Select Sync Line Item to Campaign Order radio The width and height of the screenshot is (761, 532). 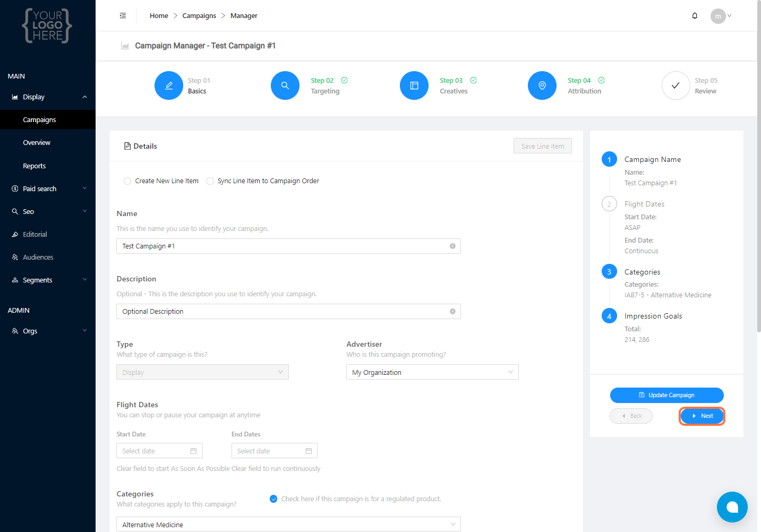[210, 181]
